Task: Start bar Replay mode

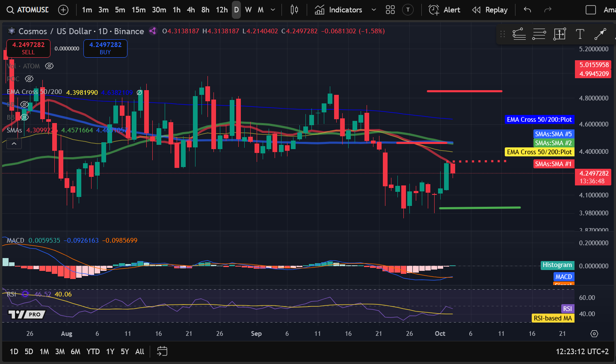Action: click(x=490, y=10)
